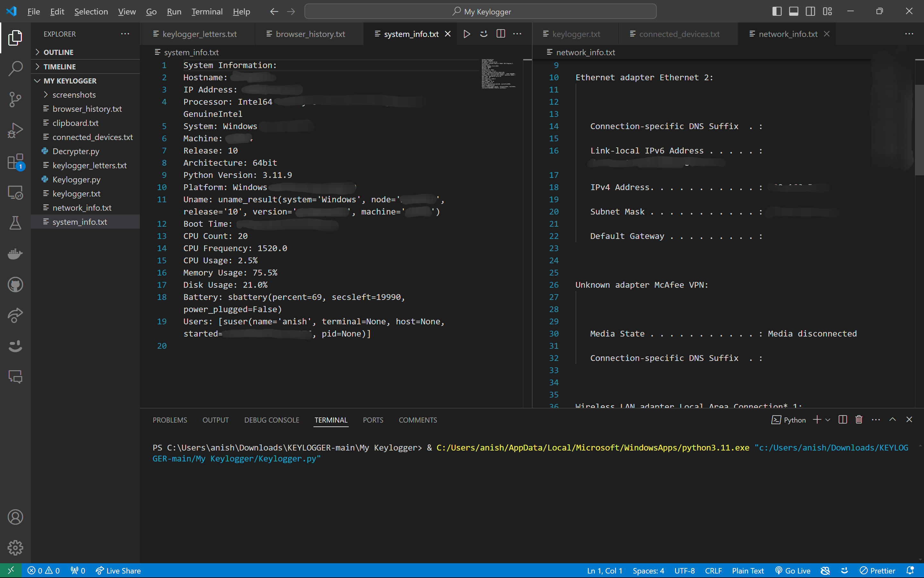
Task: Run the file with the play button
Action: pyautogui.click(x=466, y=34)
